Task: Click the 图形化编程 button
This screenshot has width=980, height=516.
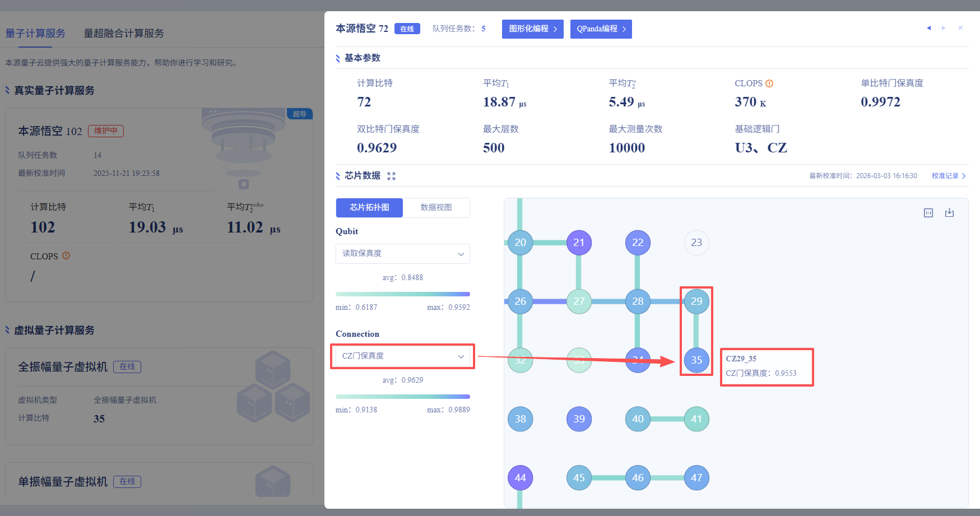Action: coord(532,29)
